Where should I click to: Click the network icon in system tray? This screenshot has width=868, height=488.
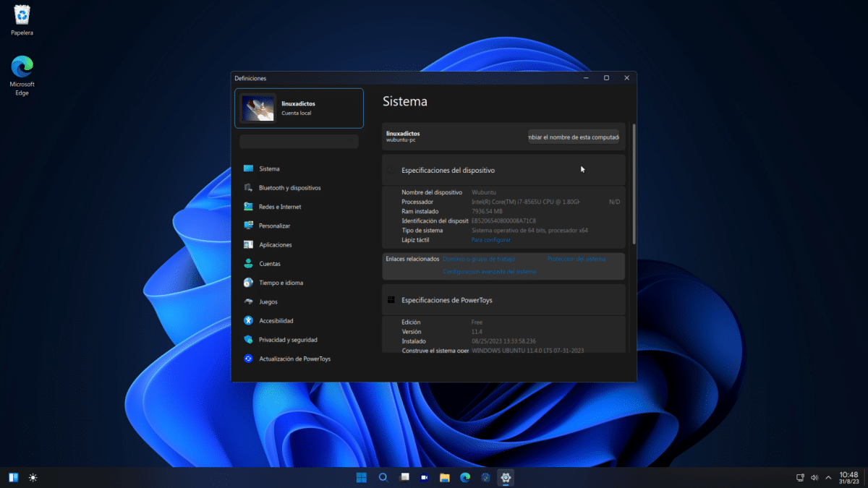800,478
